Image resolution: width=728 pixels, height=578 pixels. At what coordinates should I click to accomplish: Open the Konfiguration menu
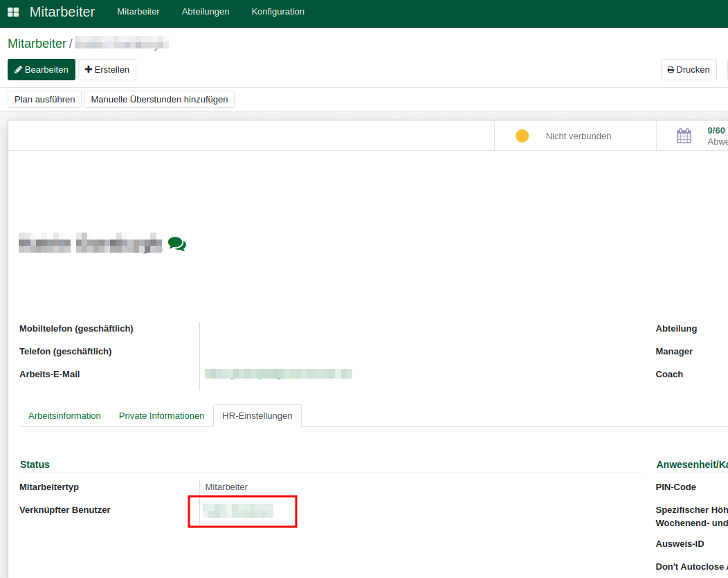click(278, 12)
